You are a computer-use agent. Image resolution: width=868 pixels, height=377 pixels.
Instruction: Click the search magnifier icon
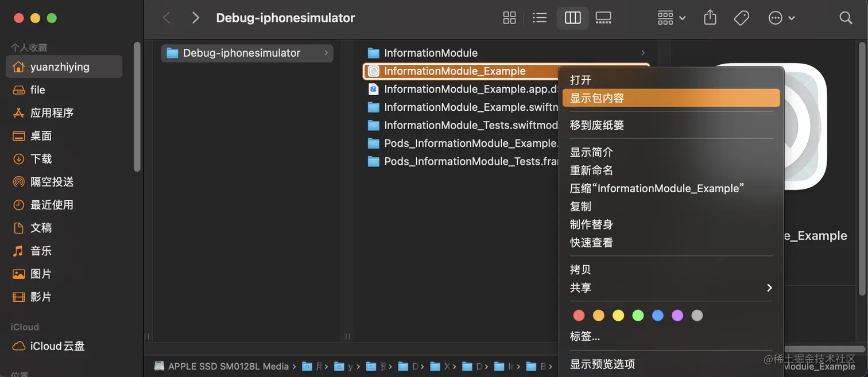[846, 18]
